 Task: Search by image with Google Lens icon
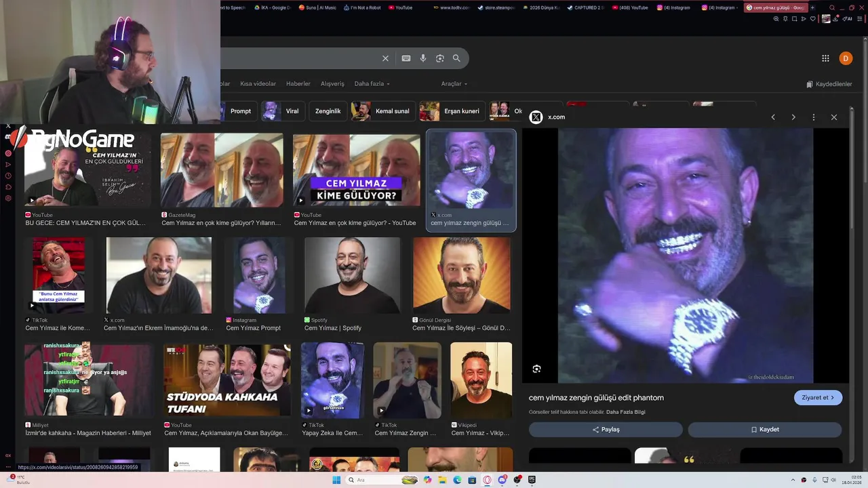tap(439, 58)
